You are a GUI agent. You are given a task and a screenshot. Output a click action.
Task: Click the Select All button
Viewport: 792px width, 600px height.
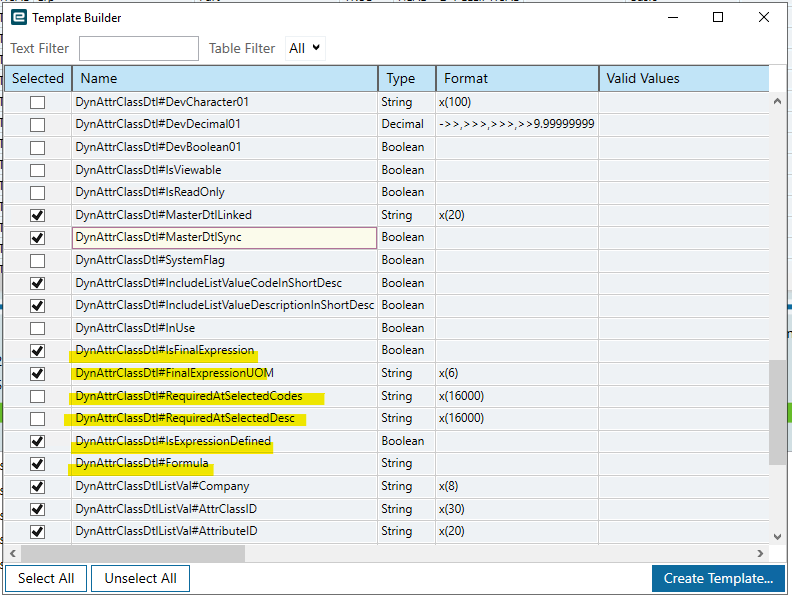pyautogui.click(x=46, y=578)
